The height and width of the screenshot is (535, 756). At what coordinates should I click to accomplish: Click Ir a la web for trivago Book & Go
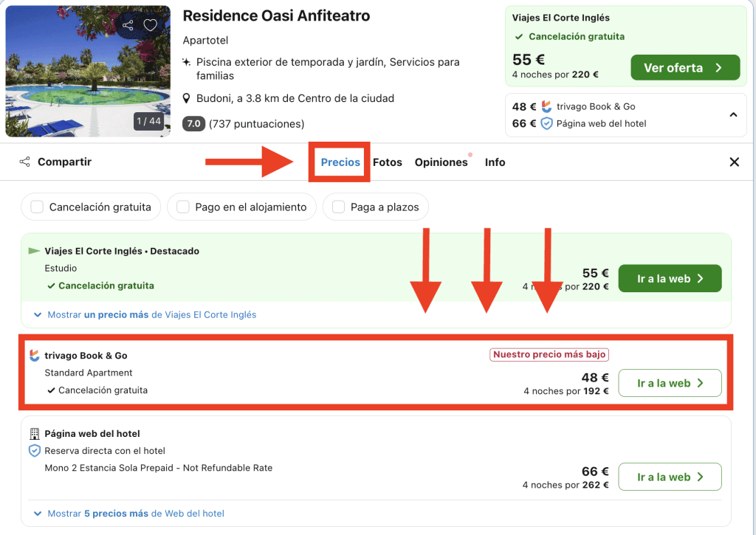pos(669,383)
